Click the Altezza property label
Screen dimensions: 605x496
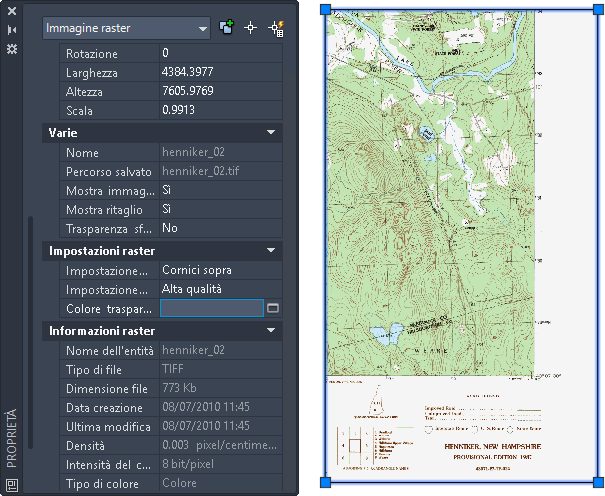(84, 92)
